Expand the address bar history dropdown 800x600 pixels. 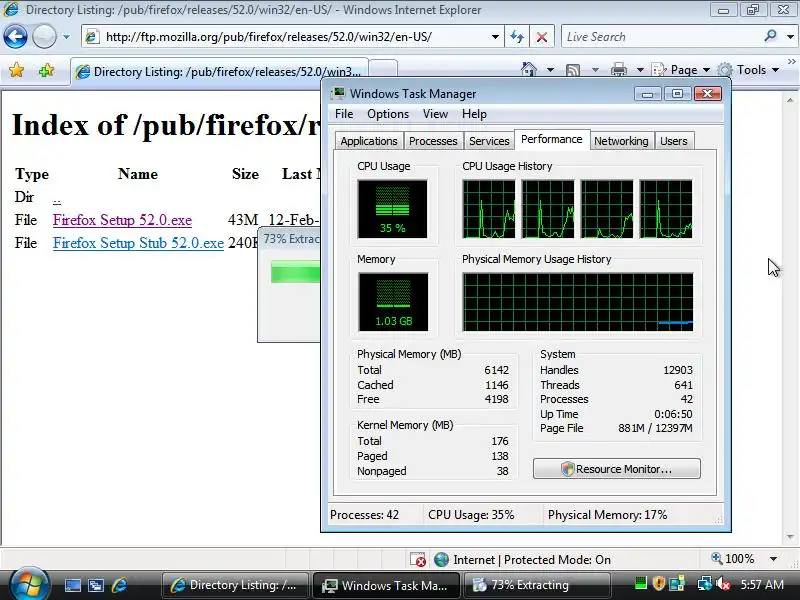point(495,37)
